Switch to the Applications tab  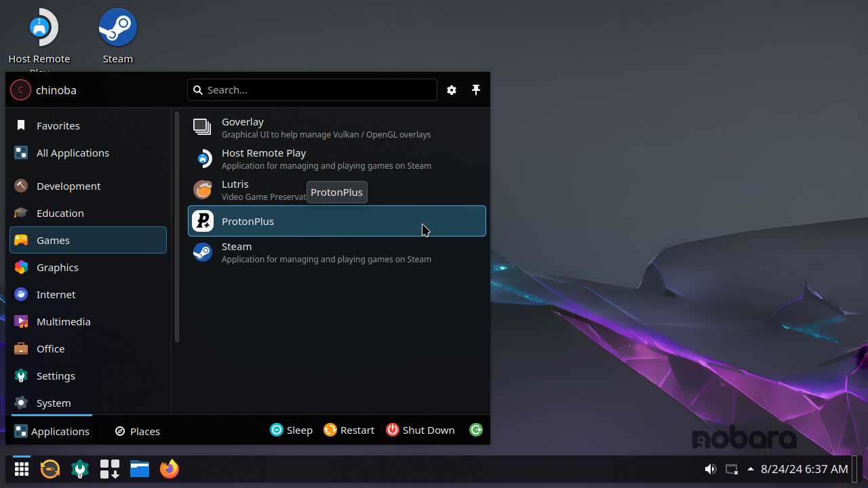(52, 431)
